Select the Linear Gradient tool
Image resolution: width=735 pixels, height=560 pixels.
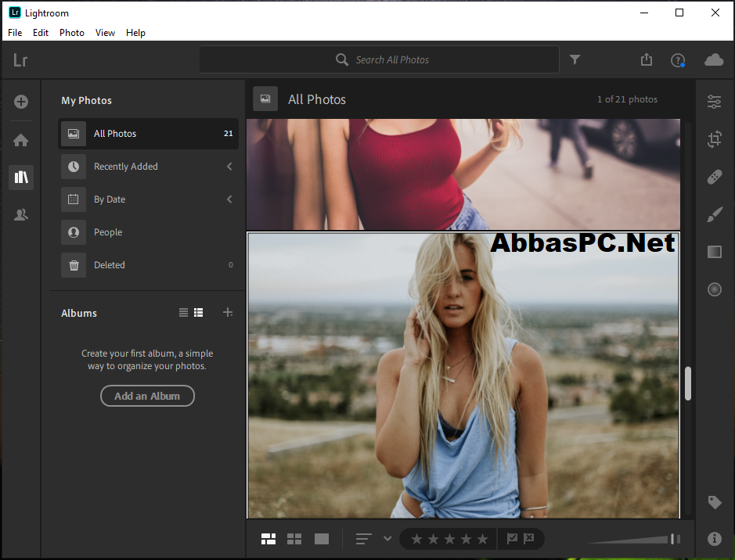[714, 252]
